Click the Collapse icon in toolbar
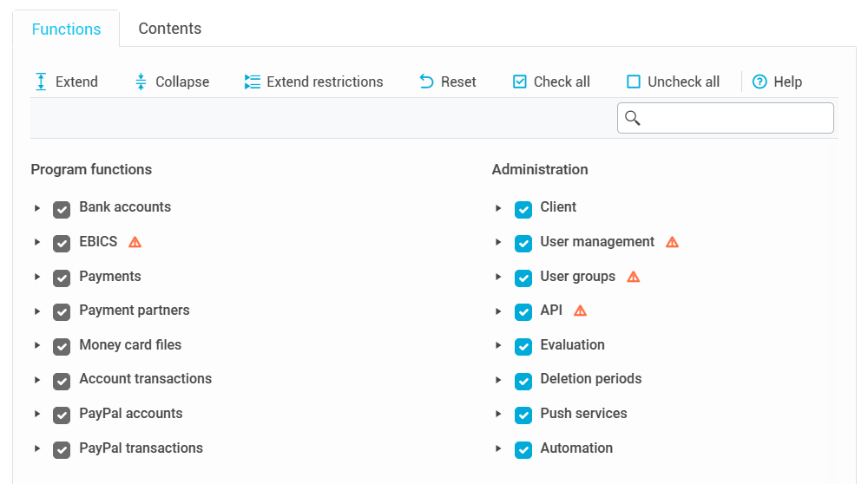This screenshot has height=484, width=868. [x=141, y=82]
